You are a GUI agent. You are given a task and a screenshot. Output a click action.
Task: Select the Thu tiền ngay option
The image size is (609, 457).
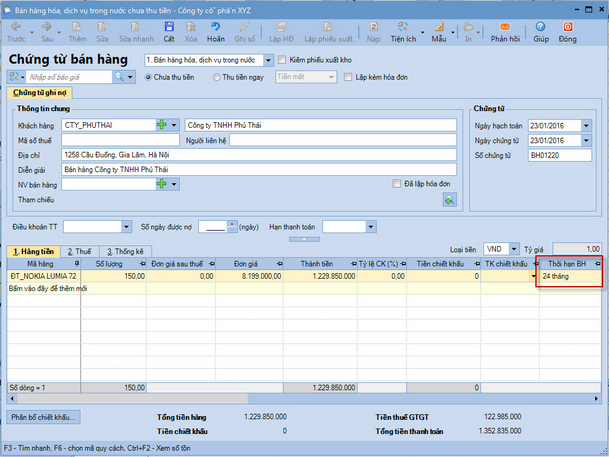pos(217,77)
